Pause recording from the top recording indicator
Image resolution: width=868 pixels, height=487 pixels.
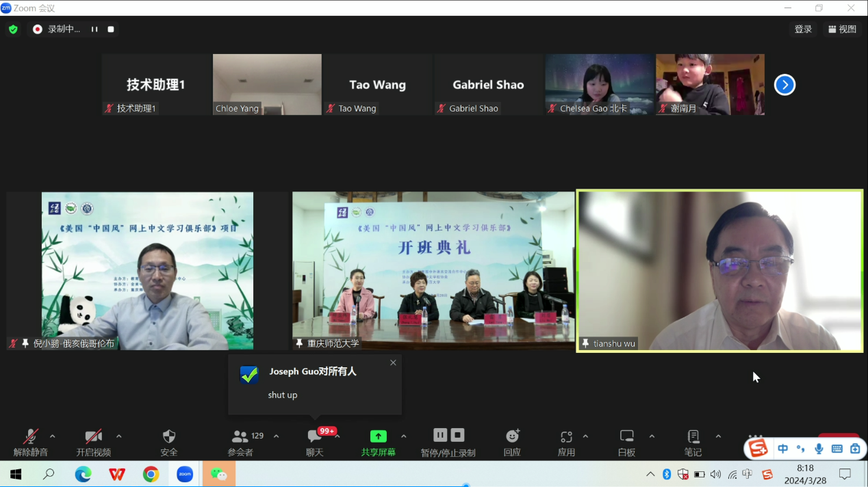94,29
